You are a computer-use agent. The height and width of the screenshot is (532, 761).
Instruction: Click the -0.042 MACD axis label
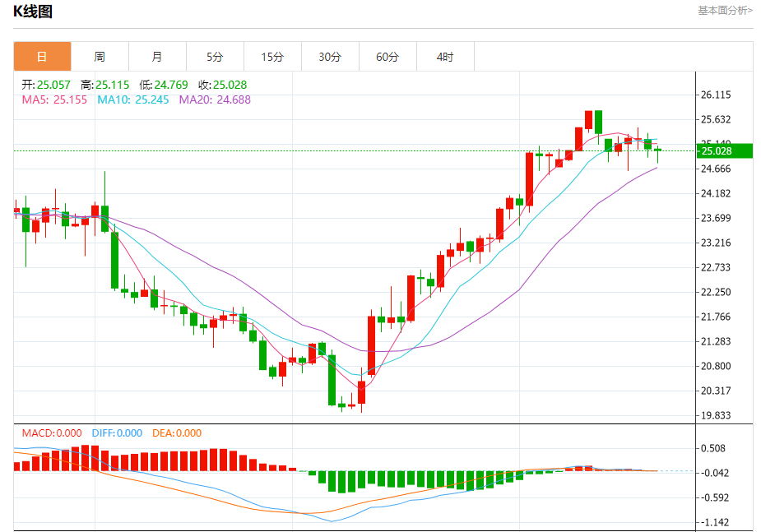click(713, 473)
